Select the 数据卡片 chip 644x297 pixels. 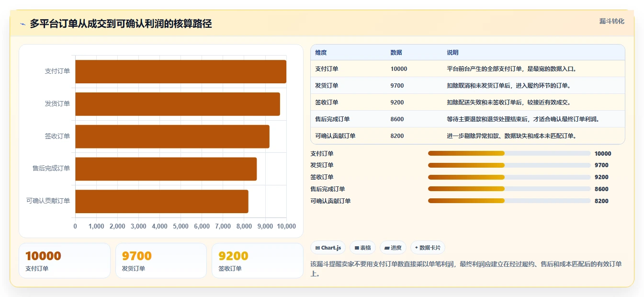pyautogui.click(x=428, y=248)
